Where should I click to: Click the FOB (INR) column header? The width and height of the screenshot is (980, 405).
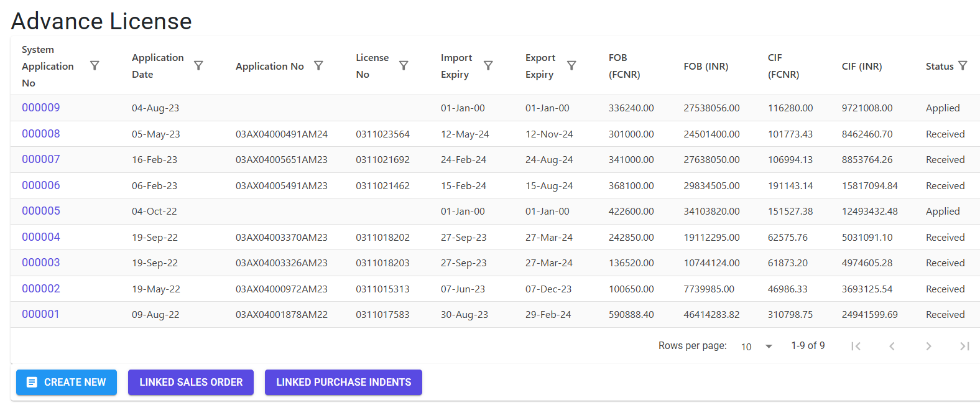[x=706, y=66]
